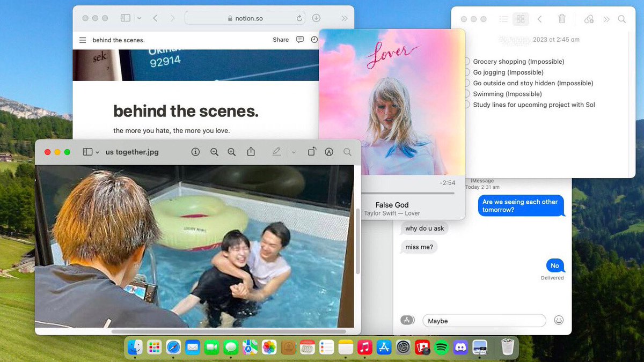The image size is (644, 362).
Task: Switch Notes to gallery view
Action: (x=520, y=19)
